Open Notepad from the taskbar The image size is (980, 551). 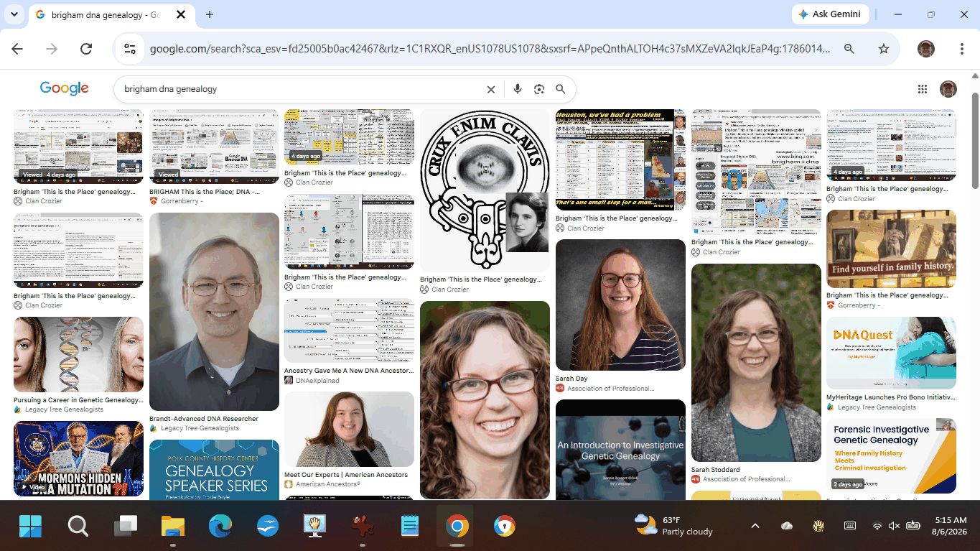[x=410, y=527]
